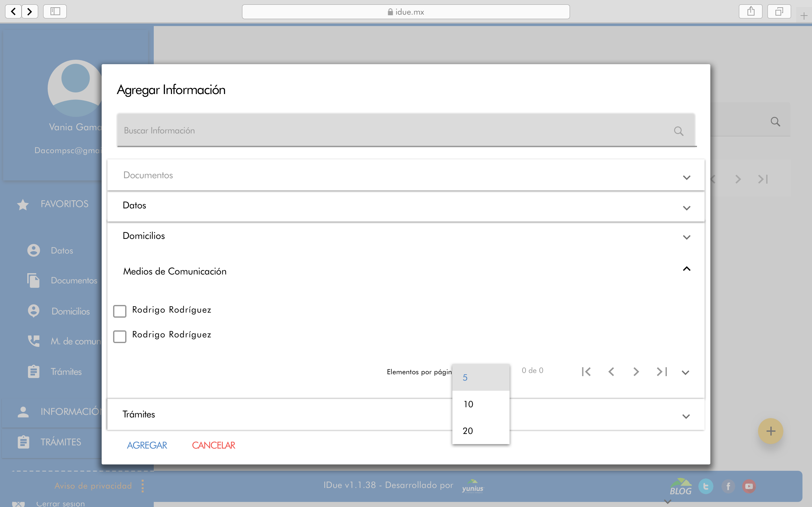Click browser share icon in toolbar

tap(751, 12)
